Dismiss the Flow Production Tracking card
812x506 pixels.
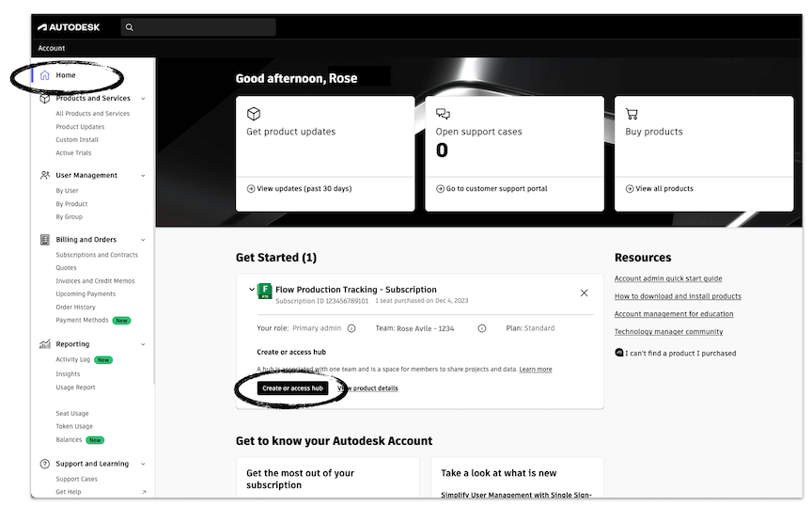coord(585,293)
